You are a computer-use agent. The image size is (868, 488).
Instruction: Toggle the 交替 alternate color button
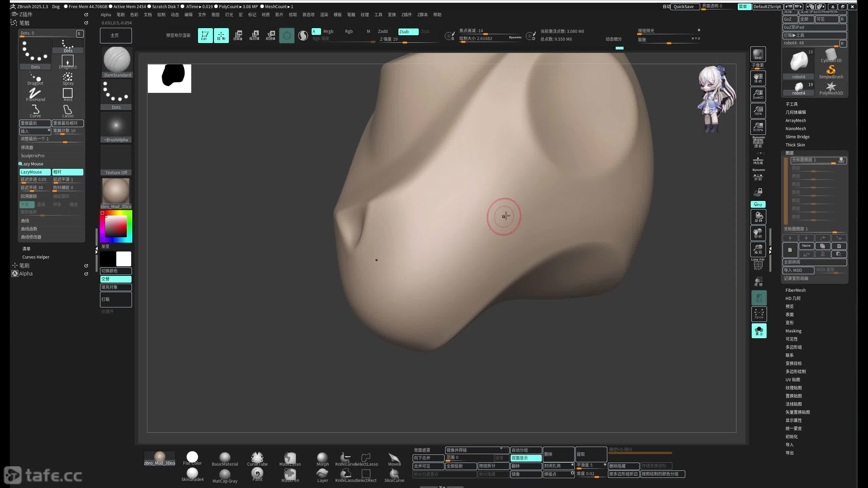coord(116,279)
